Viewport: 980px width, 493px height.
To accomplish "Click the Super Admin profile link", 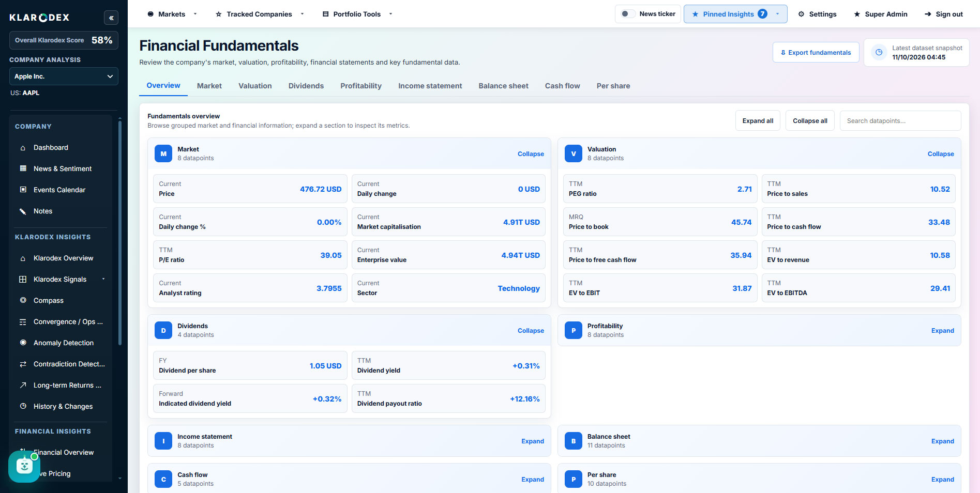I will tap(881, 14).
